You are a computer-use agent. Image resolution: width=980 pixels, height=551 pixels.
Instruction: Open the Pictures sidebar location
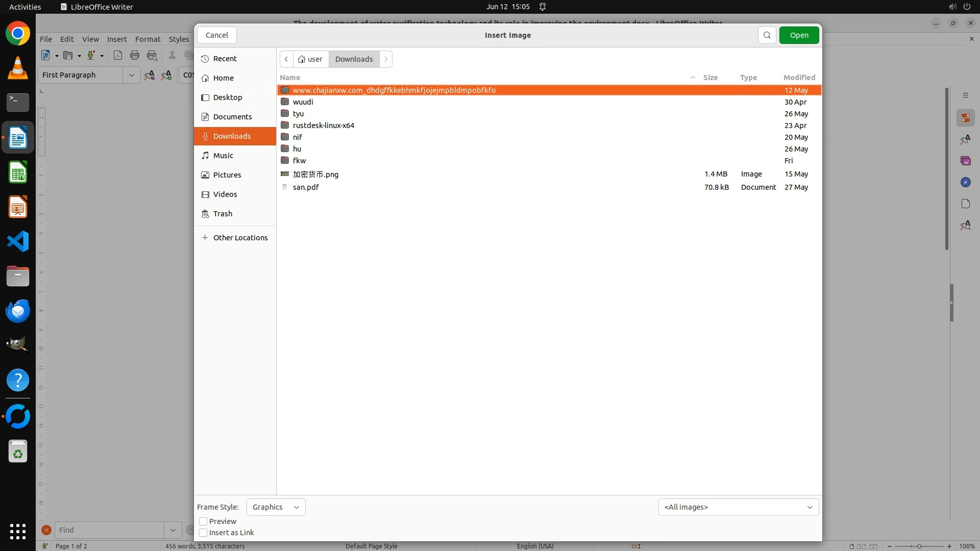point(227,175)
